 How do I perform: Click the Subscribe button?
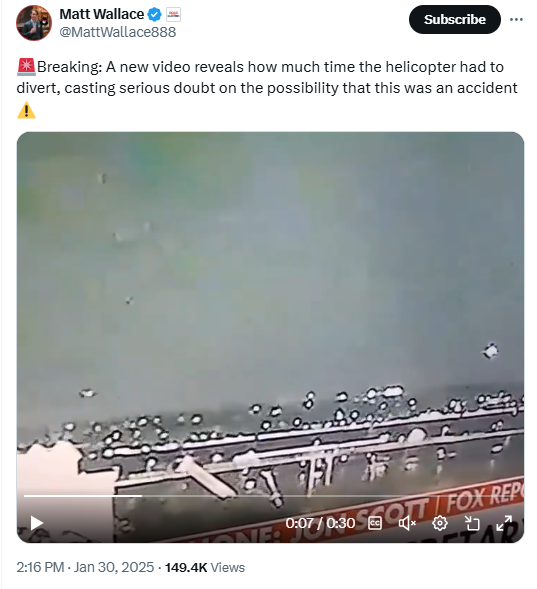click(x=454, y=20)
